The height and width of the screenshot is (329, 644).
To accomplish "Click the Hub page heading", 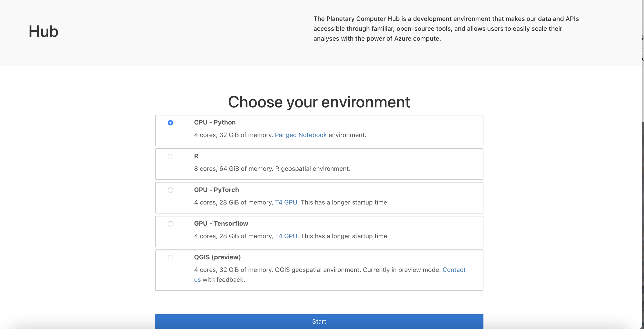I will 43,31.
